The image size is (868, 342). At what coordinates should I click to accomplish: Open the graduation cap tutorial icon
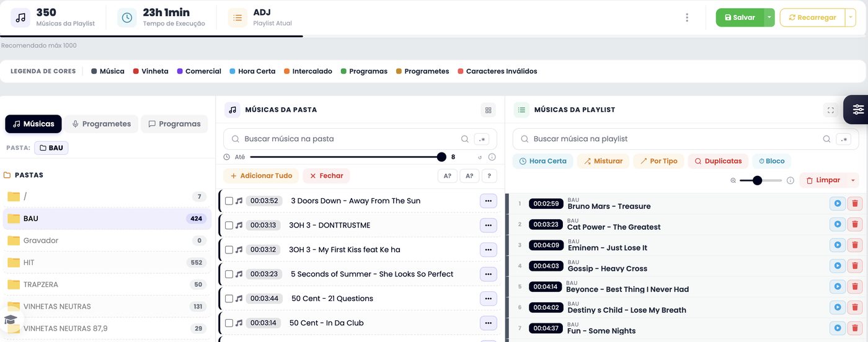[x=11, y=320]
